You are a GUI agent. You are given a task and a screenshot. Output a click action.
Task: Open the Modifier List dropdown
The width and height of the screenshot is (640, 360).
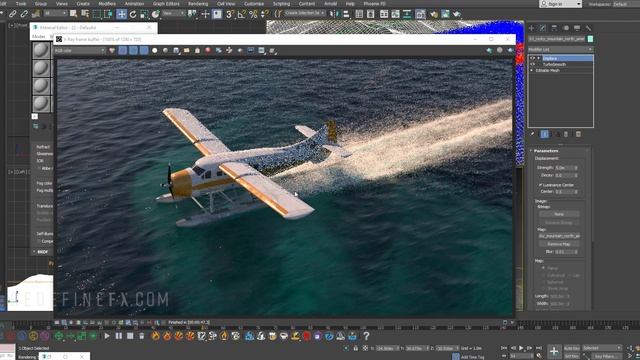560,49
